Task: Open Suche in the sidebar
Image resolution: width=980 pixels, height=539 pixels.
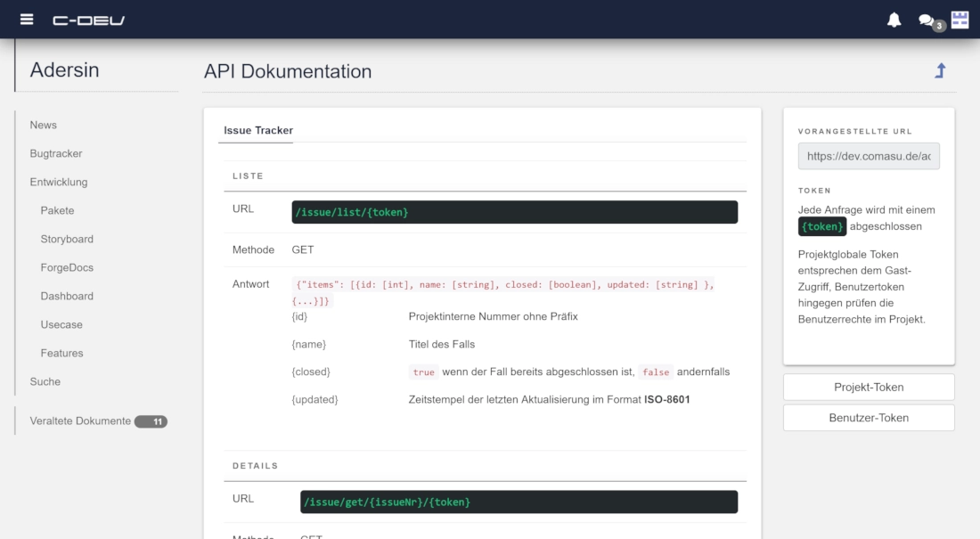Action: 45,381
